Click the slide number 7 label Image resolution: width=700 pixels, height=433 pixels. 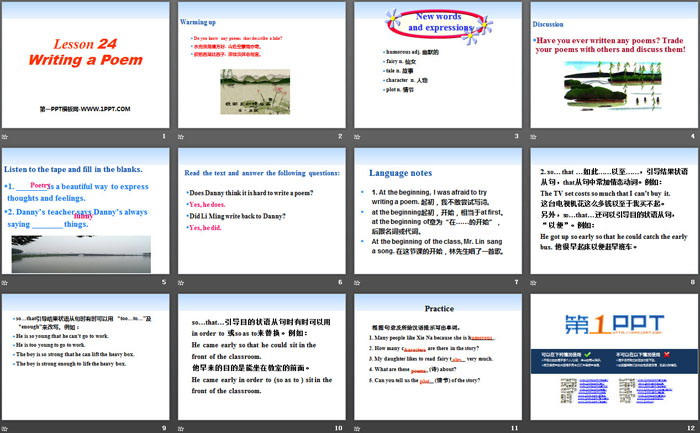[517, 282]
